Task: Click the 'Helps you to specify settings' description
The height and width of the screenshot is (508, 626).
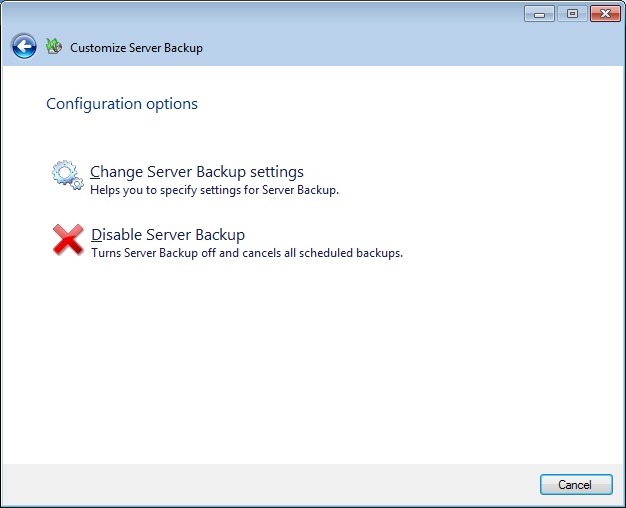Action: pos(215,190)
